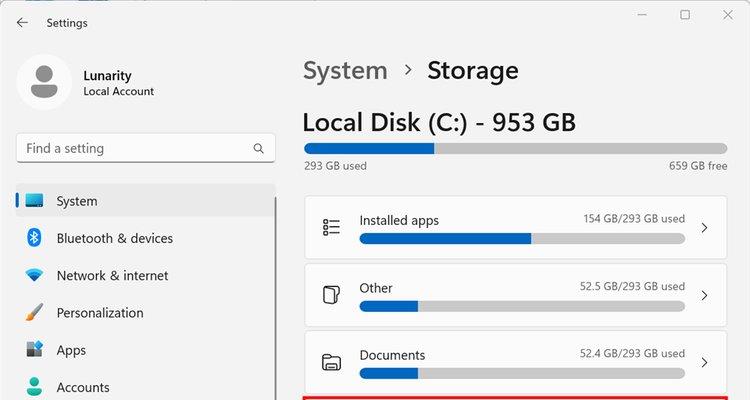The width and height of the screenshot is (750, 400).
Task: Select the Accounts person icon
Action: (x=34, y=387)
